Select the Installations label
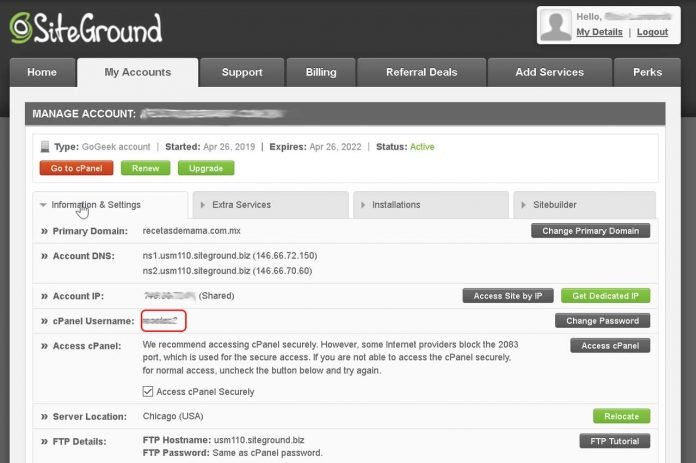 (x=396, y=205)
